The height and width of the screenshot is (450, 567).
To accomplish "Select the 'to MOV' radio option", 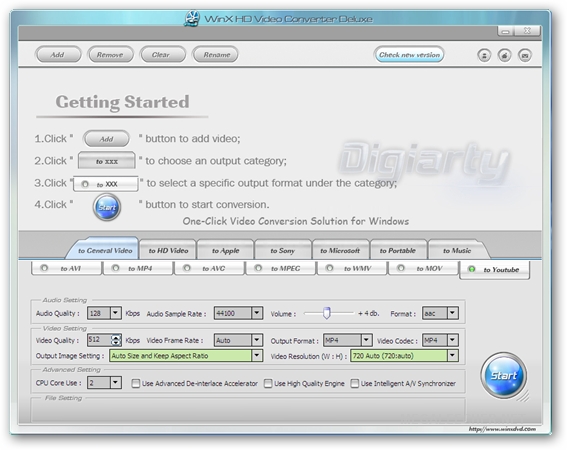I will click(x=423, y=268).
